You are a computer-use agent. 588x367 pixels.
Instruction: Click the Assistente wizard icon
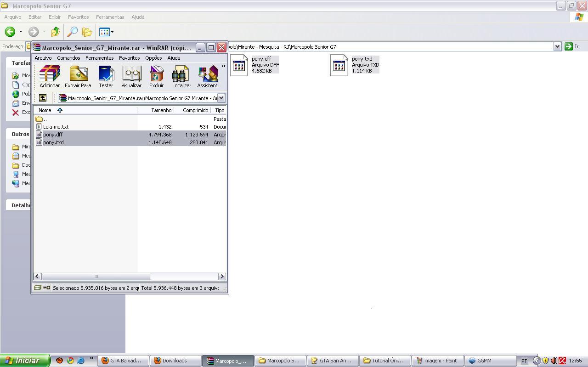pos(207,77)
